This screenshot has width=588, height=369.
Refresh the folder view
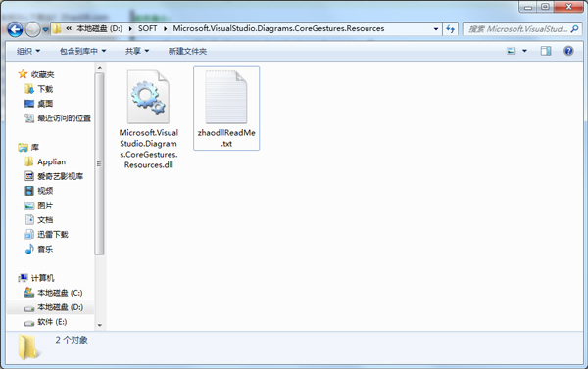tap(450, 28)
